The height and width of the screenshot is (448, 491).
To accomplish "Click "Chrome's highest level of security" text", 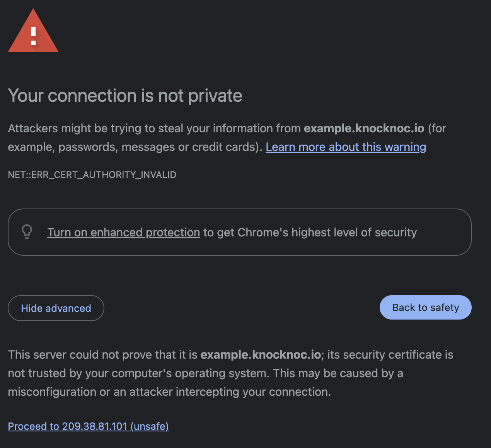I will pyautogui.click(x=327, y=233).
